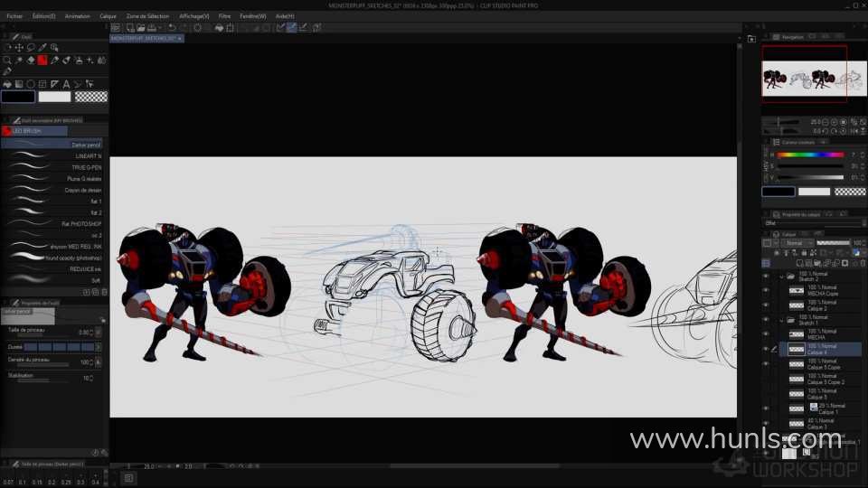Click the Navigator canvas thumbnail
The image size is (868, 488).
point(814,79)
